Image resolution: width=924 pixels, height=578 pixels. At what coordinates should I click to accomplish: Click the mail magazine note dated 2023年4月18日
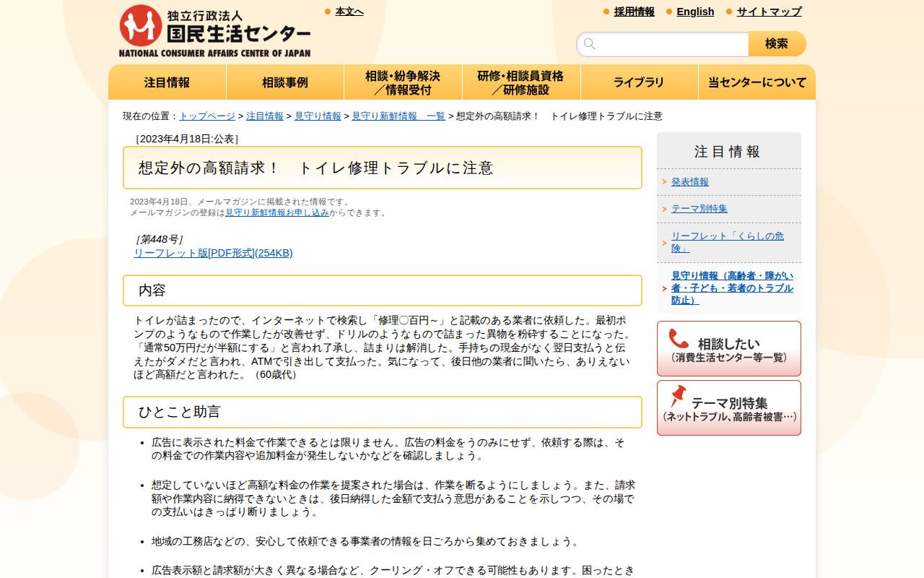tap(240, 202)
